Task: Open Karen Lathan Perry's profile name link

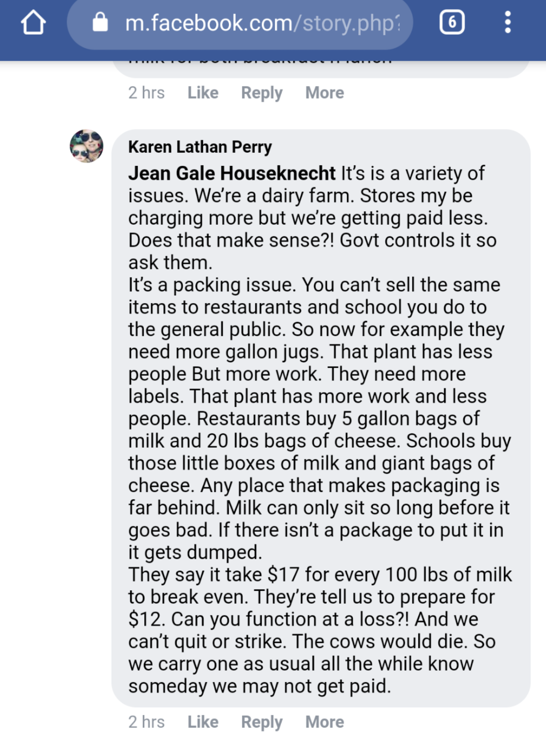Action: pos(200,147)
